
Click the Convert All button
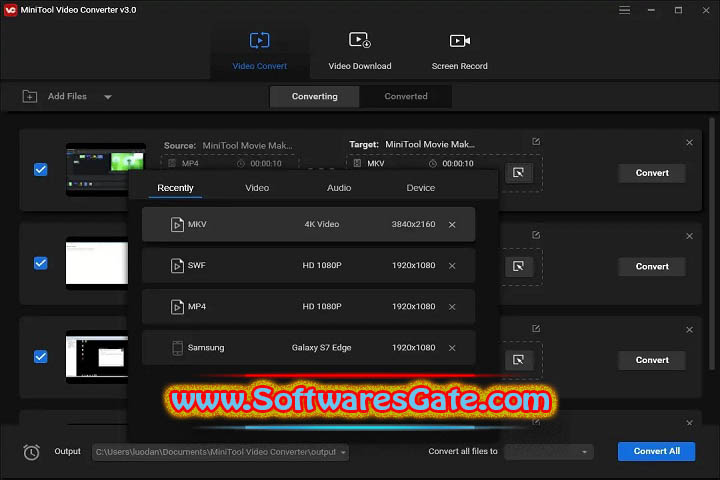656,451
